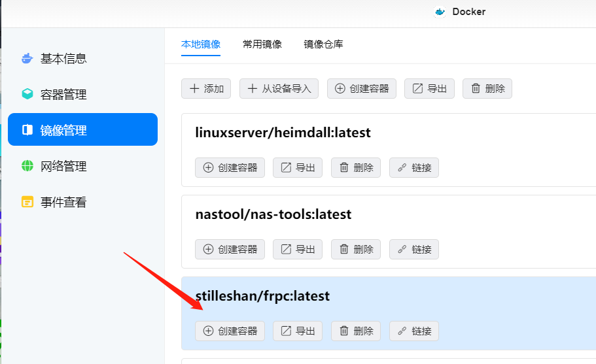Open 链接 for linuxserver/heimdall:latest
596x364 pixels.
click(414, 167)
